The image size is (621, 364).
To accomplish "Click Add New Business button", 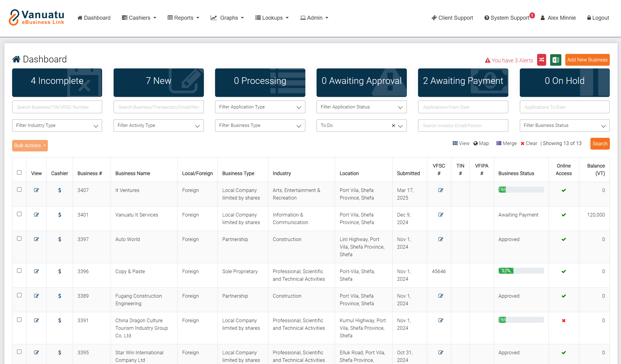I will pyautogui.click(x=587, y=60).
